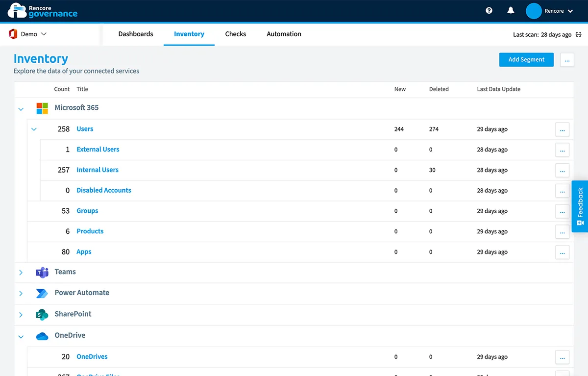The height and width of the screenshot is (376, 588).
Task: Click the OneDrive cloud icon
Action: tap(42, 336)
